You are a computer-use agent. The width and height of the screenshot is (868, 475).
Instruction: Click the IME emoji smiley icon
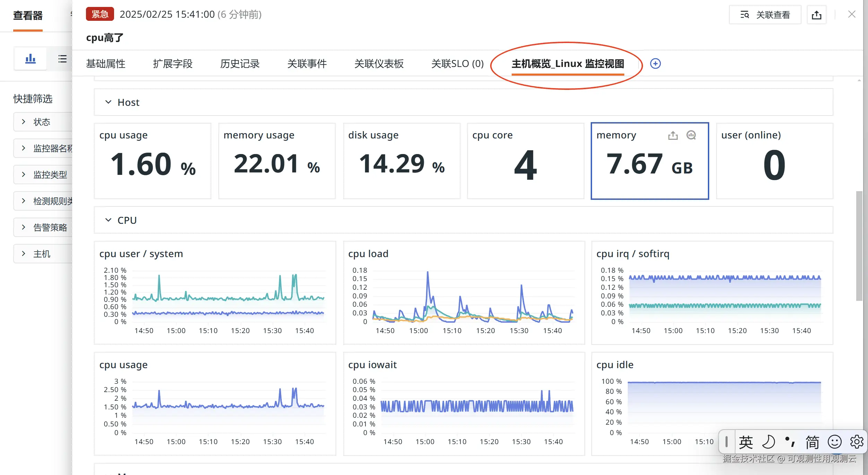point(834,442)
